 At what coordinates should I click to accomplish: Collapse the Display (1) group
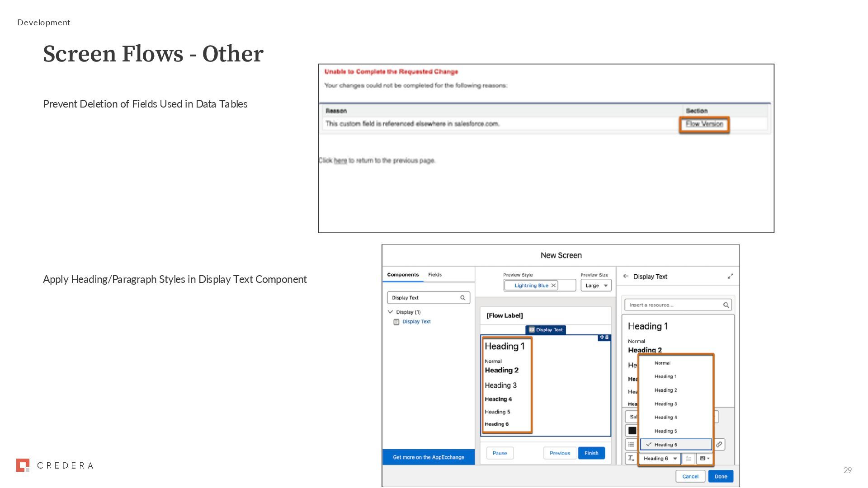pyautogui.click(x=391, y=312)
